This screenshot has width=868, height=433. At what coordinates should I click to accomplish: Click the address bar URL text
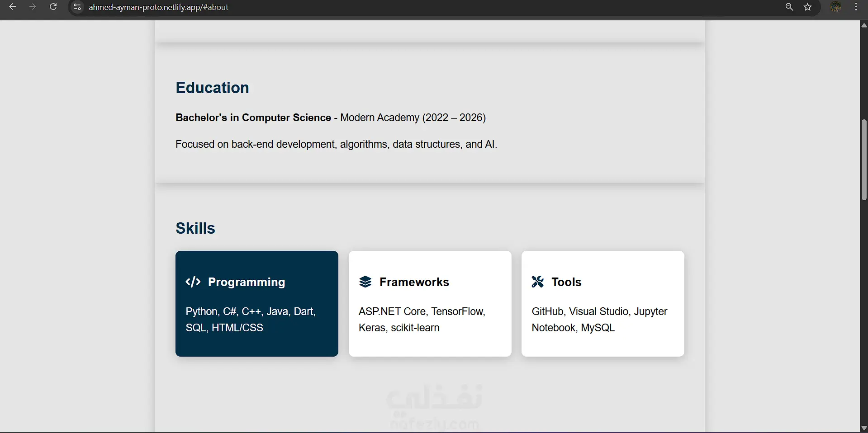pos(158,7)
